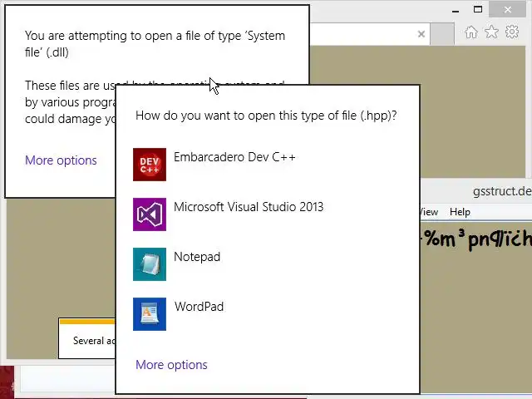Open browser Tools gear icon
This screenshot has width=532, height=399.
[512, 32]
